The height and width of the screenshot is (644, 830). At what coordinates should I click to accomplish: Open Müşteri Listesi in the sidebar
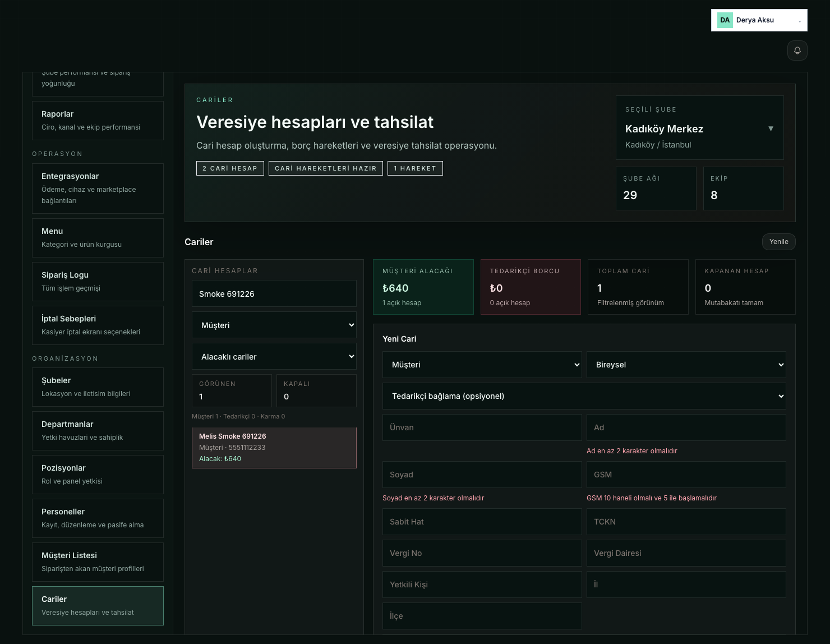click(98, 562)
